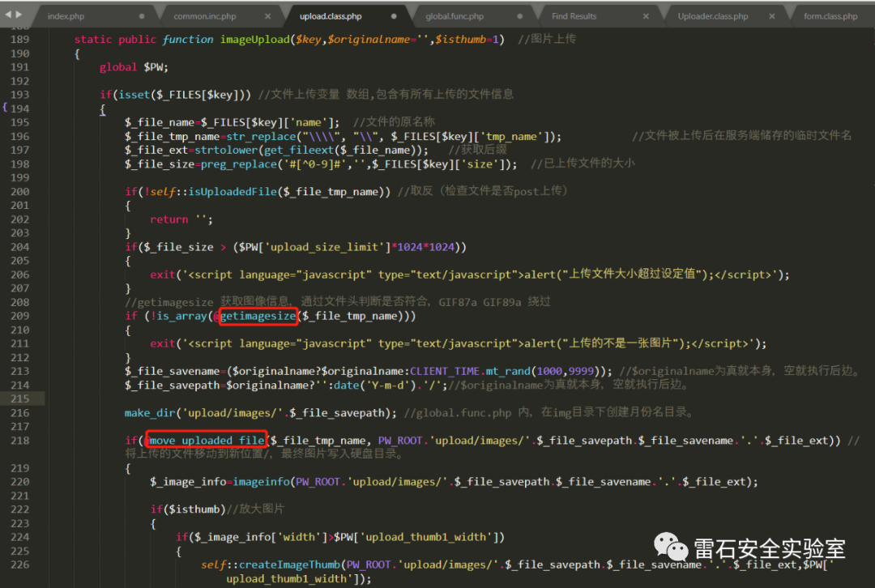The height and width of the screenshot is (588, 875).
Task: Click strtolower on line 197
Action: tap(226, 151)
